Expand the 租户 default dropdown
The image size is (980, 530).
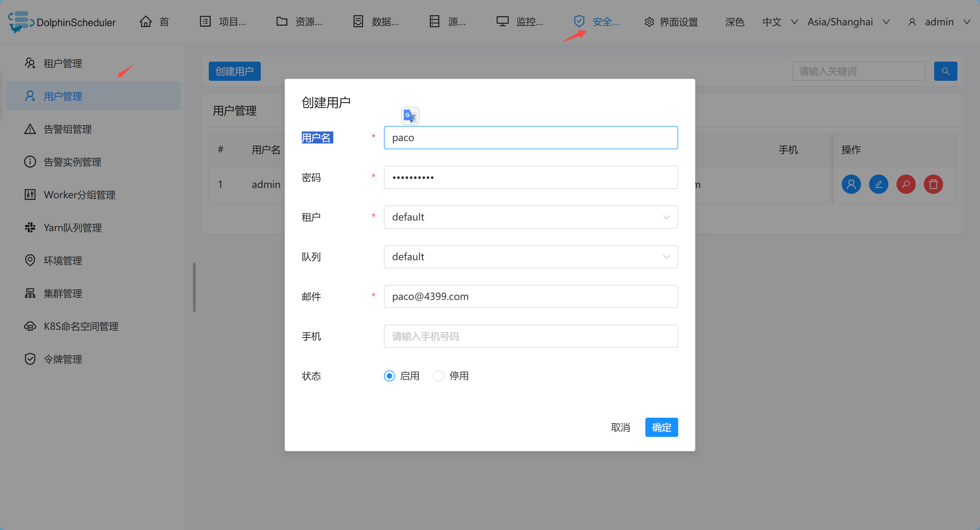tap(530, 217)
